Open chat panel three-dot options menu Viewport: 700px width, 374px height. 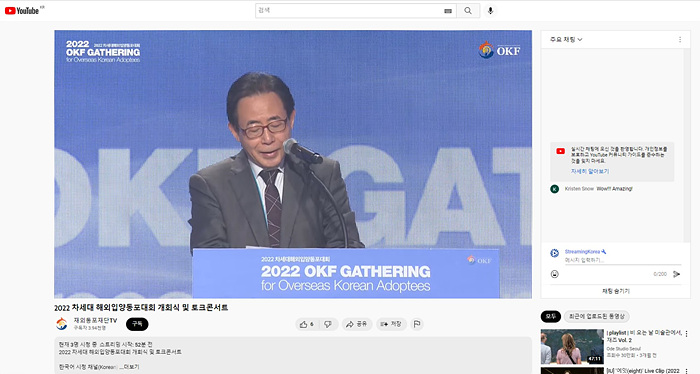680,39
